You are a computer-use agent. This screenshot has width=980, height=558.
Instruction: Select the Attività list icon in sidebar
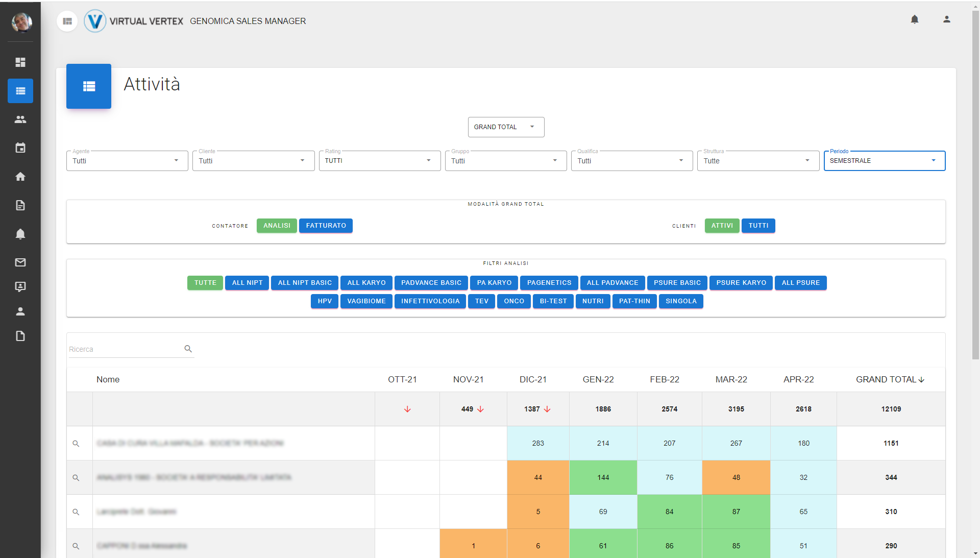pos(20,91)
